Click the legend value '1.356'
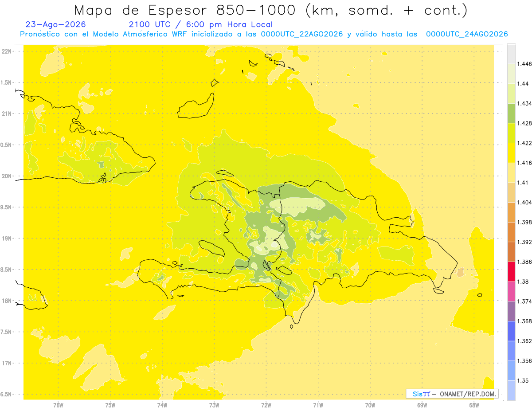532x411 pixels. tap(525, 360)
